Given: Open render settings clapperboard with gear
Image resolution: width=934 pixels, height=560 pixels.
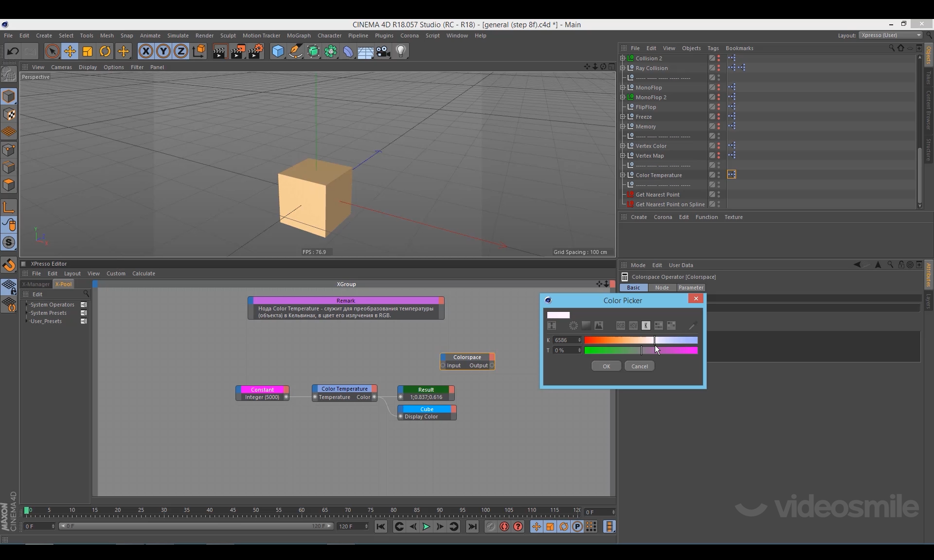Looking at the screenshot, I should [256, 51].
